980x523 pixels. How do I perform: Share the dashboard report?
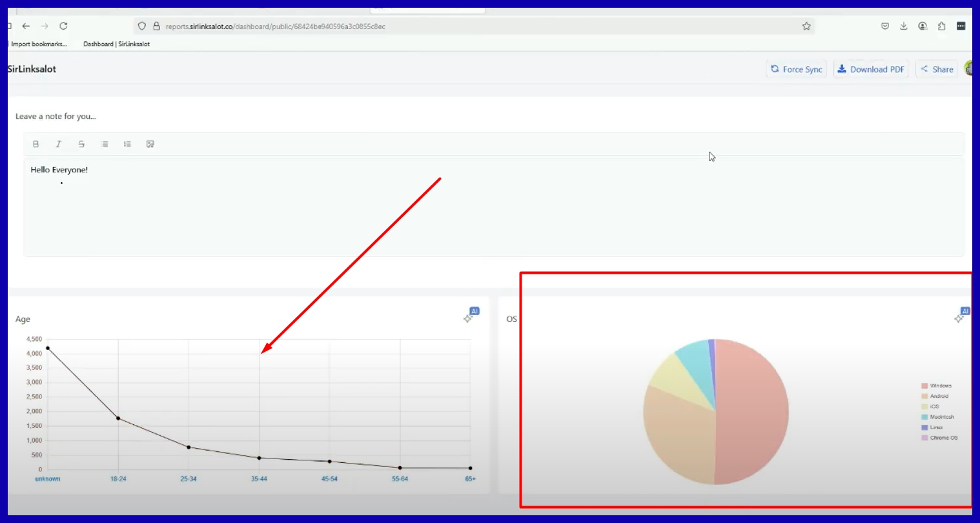pos(937,69)
